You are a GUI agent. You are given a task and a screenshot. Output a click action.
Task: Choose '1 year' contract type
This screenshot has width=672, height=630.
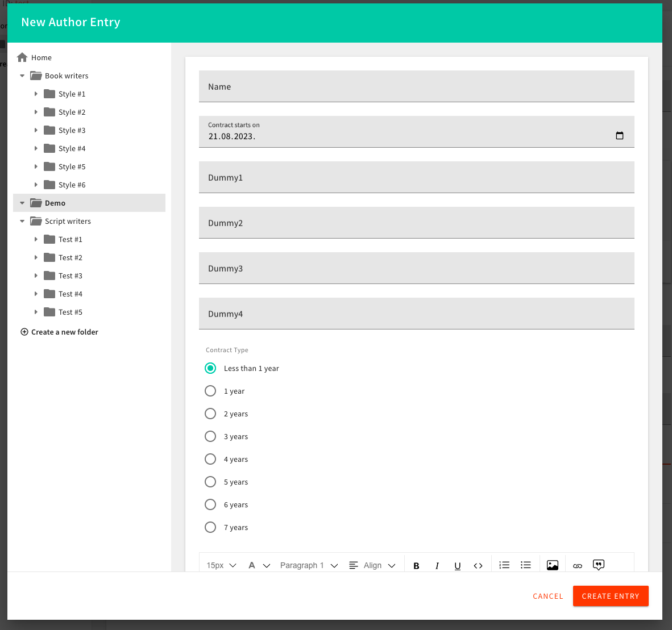pyautogui.click(x=210, y=391)
